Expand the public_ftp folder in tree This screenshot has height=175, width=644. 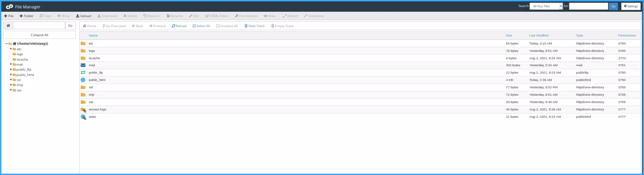(x=11, y=70)
